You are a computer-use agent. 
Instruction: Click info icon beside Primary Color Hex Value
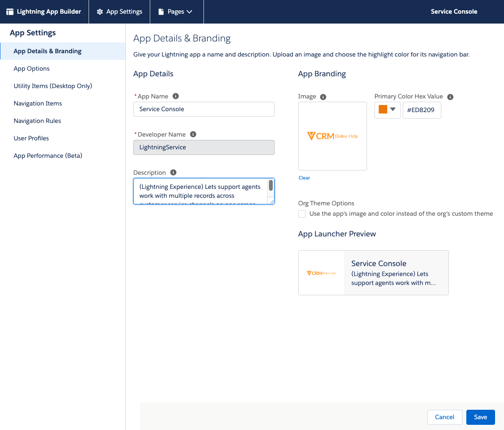coord(450,97)
